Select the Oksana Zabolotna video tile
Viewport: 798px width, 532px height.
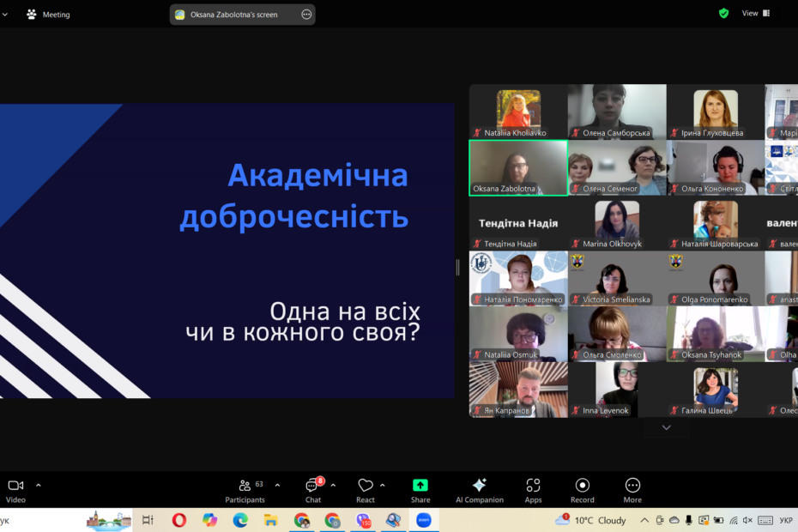coord(518,168)
